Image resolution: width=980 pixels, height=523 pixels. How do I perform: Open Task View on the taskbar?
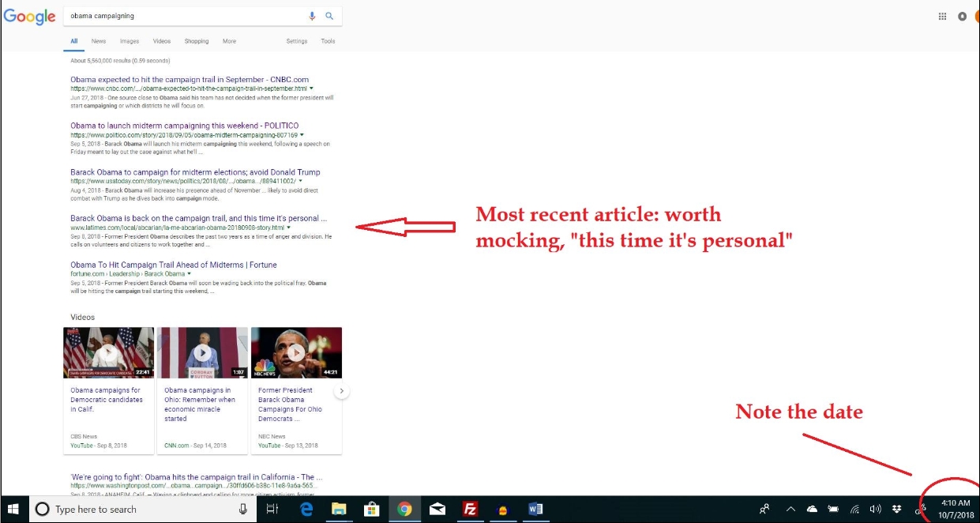point(272,510)
